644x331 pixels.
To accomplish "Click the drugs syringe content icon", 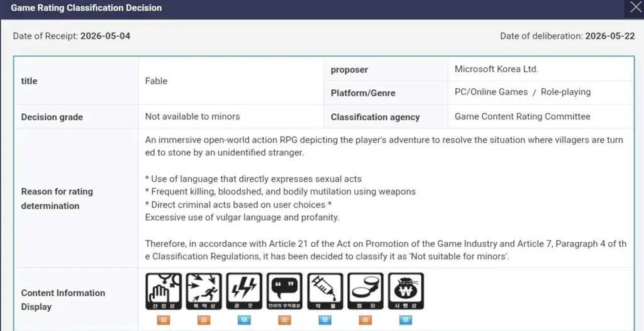I will point(325,291).
